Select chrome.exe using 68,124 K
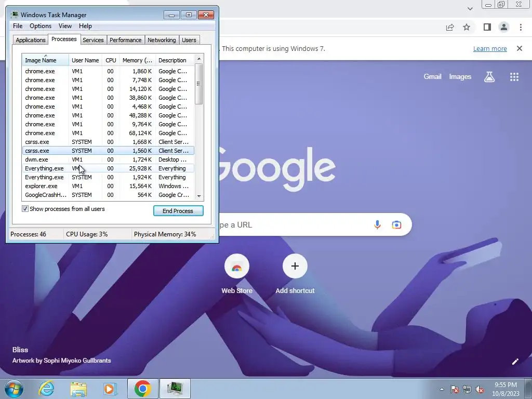Viewport: 532px width, 399px height. tap(108, 133)
